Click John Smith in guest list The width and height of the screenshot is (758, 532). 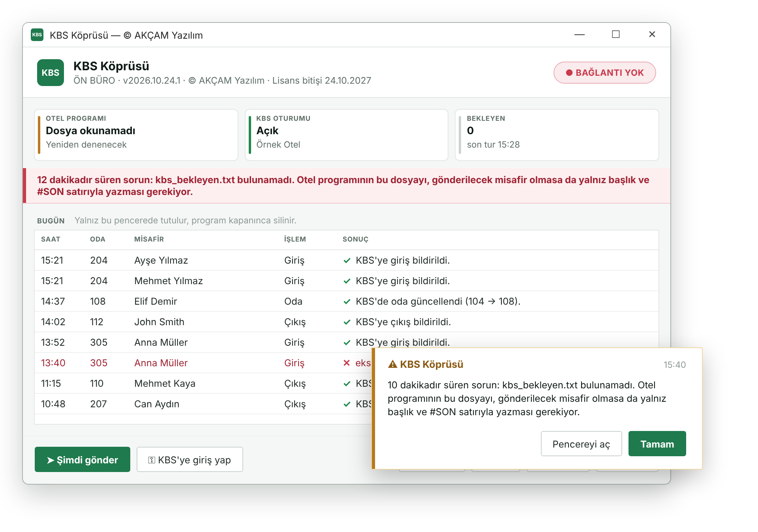[x=159, y=322]
